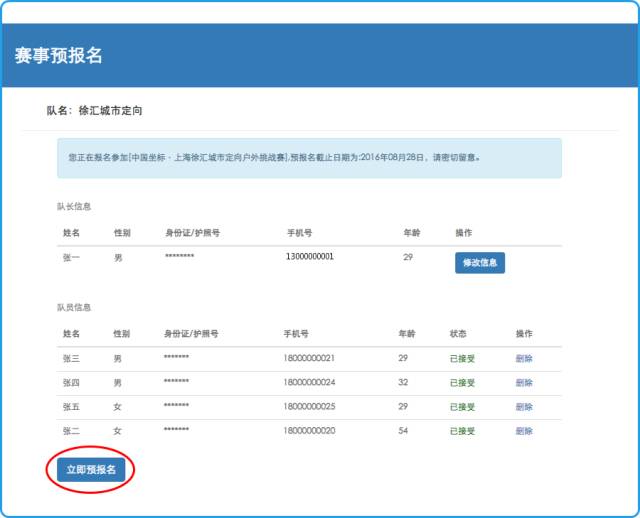
Task: Select member name 张四
Action: point(71,382)
